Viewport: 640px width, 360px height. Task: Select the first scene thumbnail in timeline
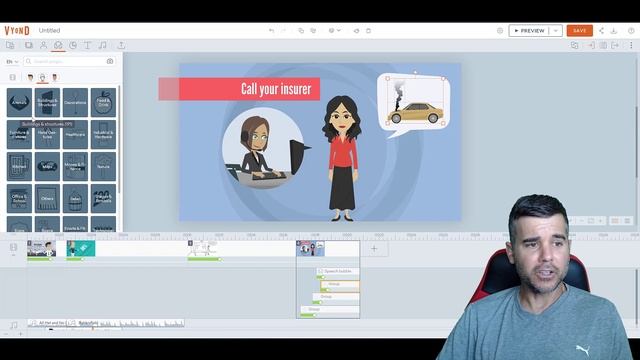coord(41,249)
